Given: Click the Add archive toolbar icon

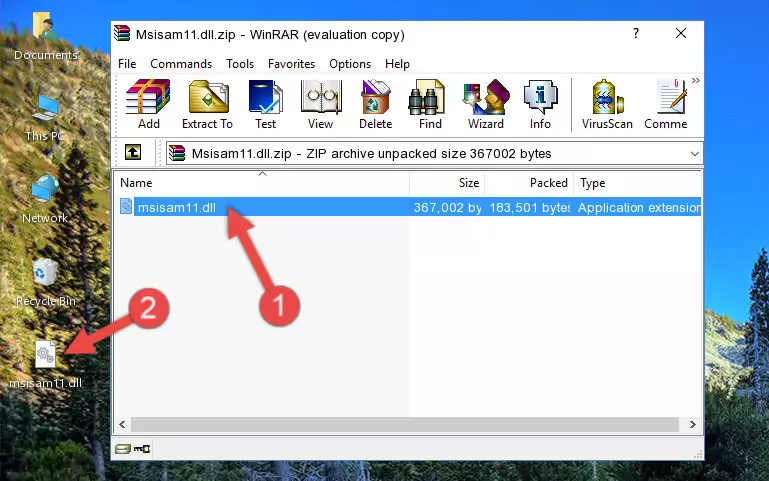Looking at the screenshot, I should [x=148, y=104].
